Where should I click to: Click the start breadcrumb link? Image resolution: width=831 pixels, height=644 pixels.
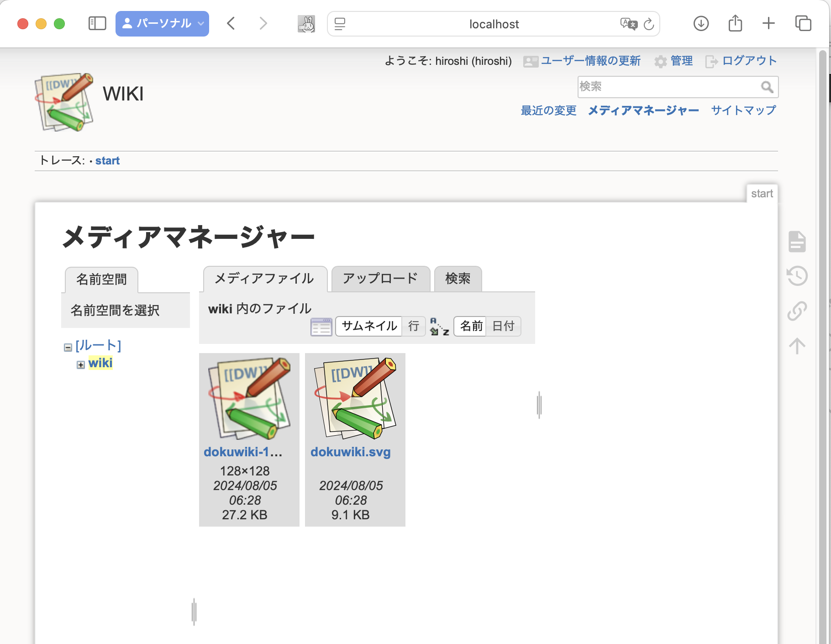[108, 160]
